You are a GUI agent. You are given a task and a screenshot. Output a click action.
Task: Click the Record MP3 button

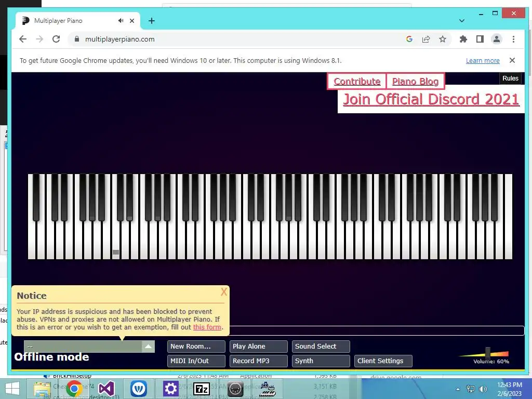pos(259,361)
